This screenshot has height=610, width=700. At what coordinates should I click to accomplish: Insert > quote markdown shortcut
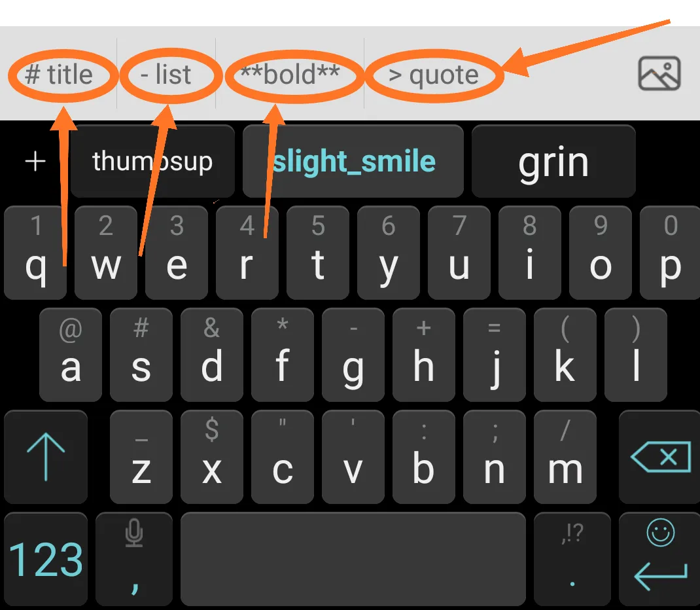(434, 75)
